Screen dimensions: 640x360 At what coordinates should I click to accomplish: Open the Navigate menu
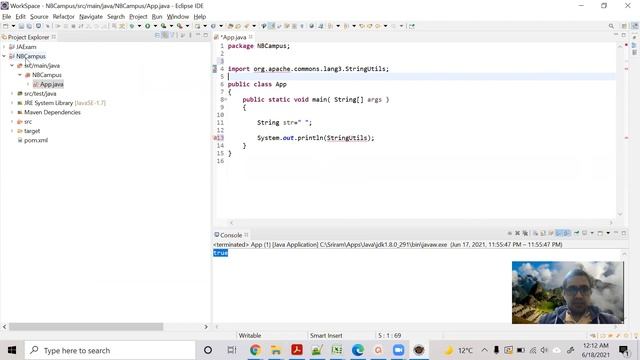click(91, 17)
